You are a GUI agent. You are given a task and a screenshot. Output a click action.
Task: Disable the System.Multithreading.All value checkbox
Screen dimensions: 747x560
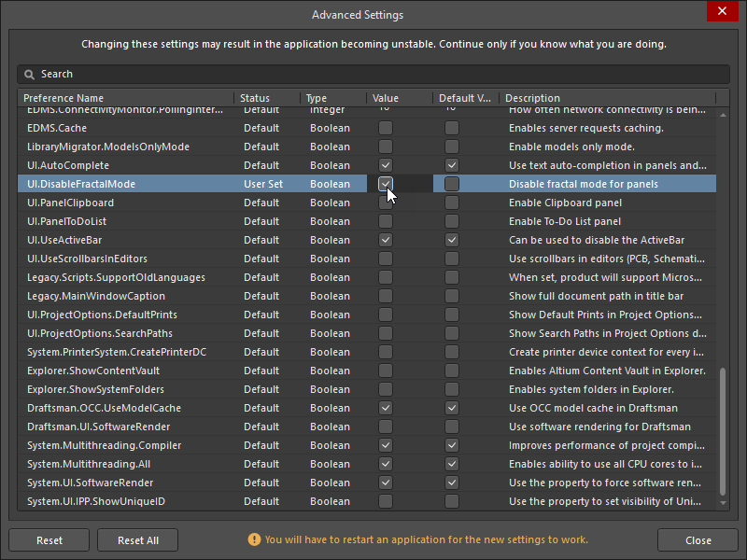385,464
